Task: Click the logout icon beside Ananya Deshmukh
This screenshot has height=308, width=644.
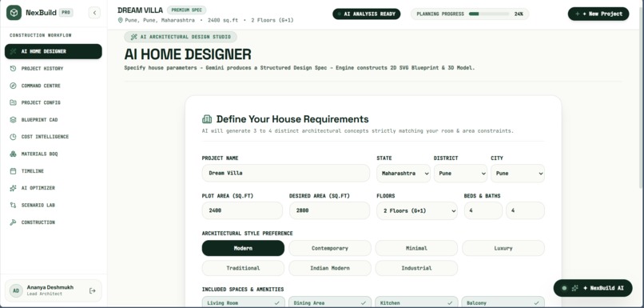Action: [x=93, y=290]
